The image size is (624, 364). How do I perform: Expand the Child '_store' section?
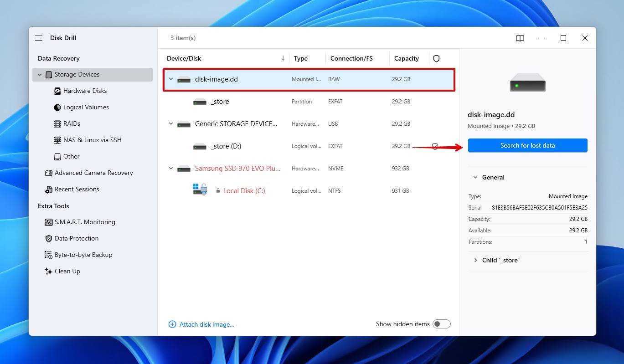475,261
